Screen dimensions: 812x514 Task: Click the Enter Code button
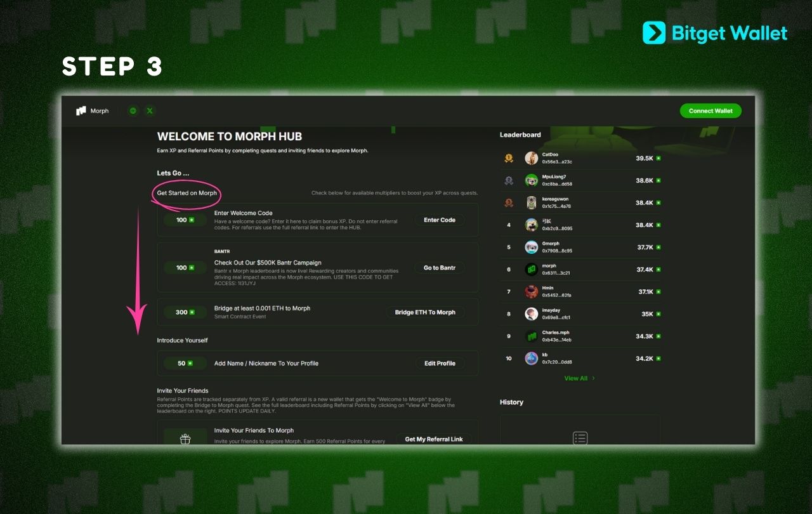[x=440, y=220]
